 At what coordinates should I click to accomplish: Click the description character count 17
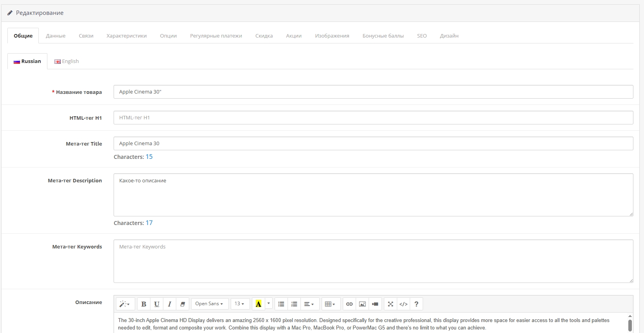tap(149, 223)
